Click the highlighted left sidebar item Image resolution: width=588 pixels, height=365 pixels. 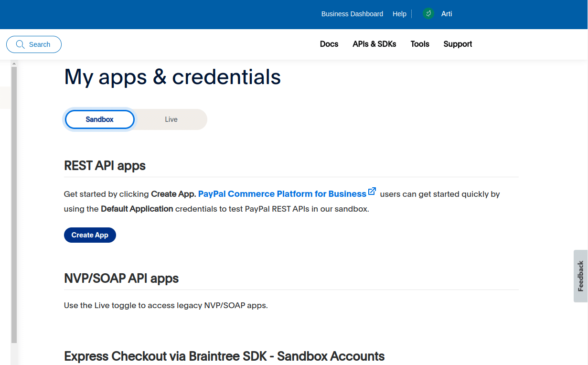(x=5, y=97)
